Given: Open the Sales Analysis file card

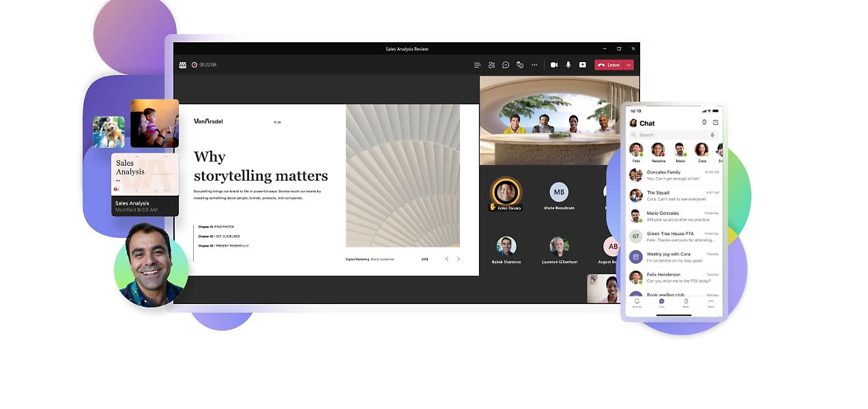Looking at the screenshot, I should 145,185.
